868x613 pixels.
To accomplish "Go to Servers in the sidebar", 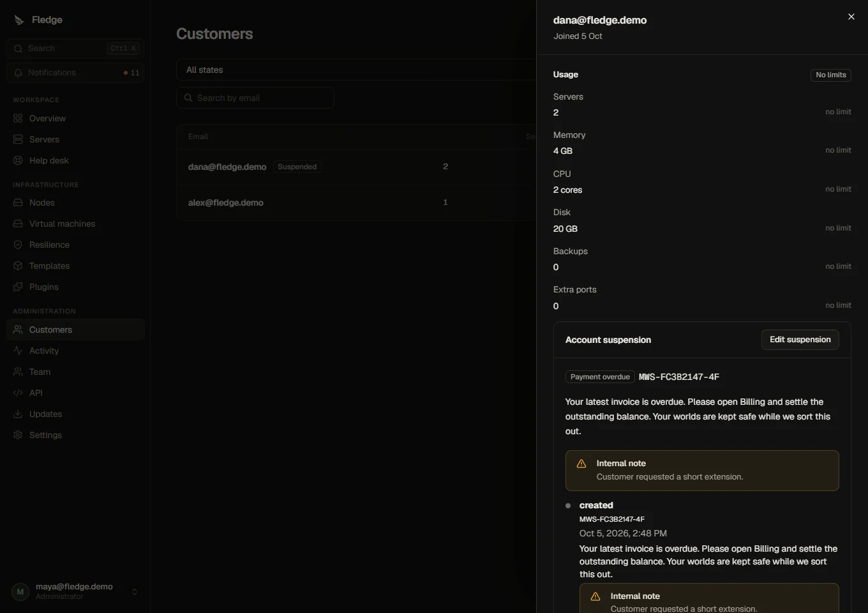I will pos(75,139).
